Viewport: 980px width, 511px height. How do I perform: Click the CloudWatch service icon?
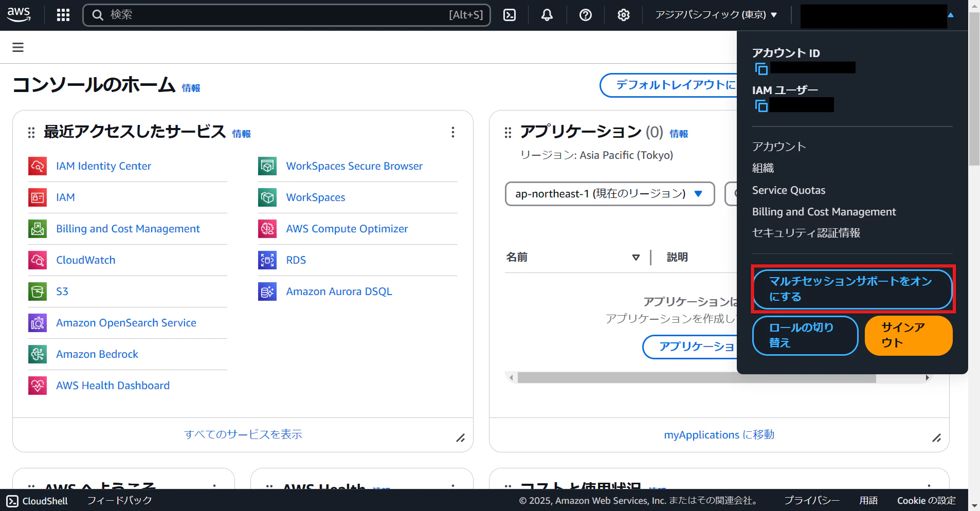[x=38, y=260]
